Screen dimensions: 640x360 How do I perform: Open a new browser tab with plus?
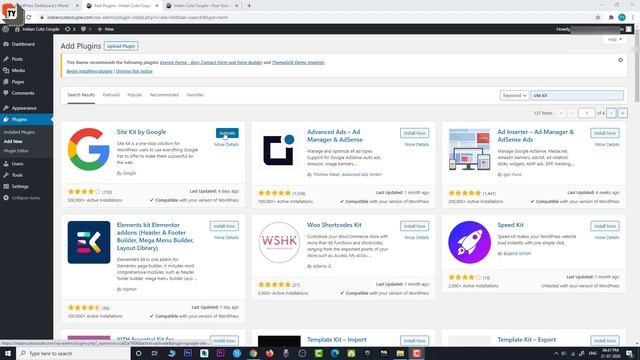pos(249,6)
